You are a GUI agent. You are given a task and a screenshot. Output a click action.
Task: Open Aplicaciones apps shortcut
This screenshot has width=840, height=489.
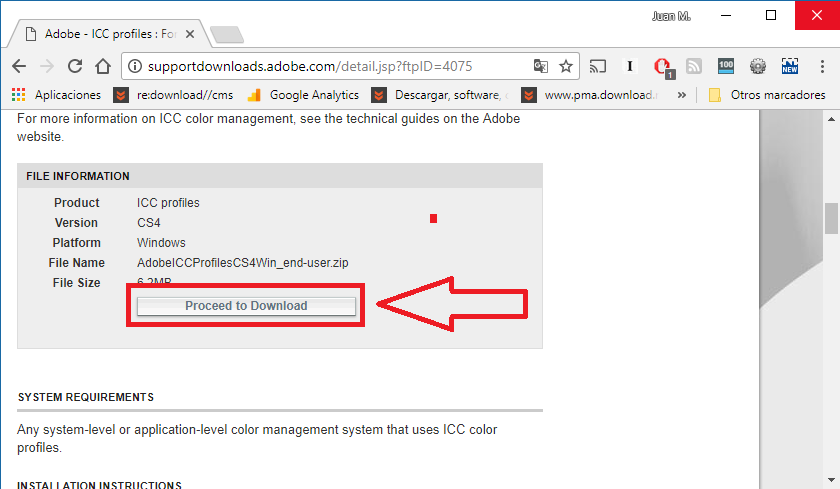tap(56, 95)
